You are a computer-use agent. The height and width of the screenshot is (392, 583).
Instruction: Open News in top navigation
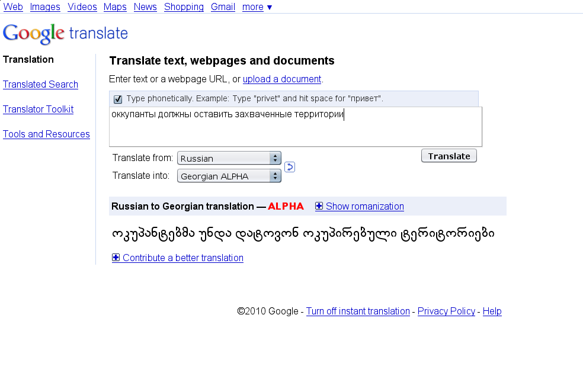[x=145, y=7]
